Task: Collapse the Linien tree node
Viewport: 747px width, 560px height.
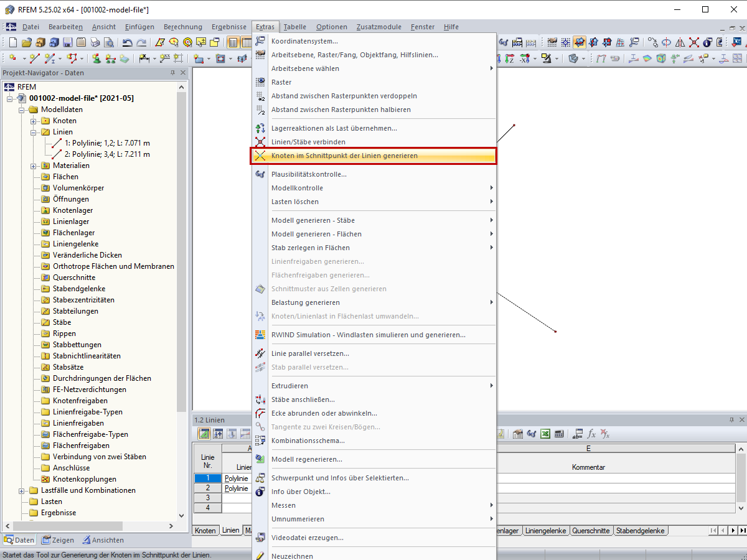Action: click(x=34, y=132)
